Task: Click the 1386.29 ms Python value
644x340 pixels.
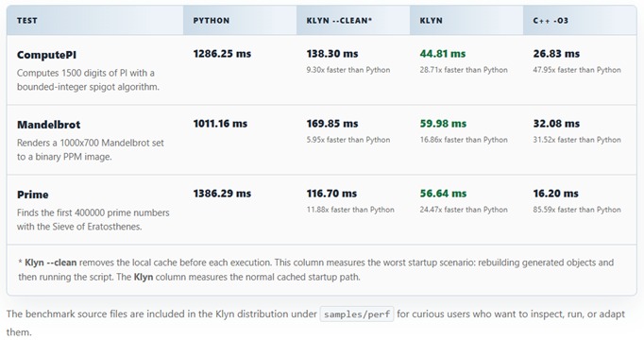Action: 222,194
